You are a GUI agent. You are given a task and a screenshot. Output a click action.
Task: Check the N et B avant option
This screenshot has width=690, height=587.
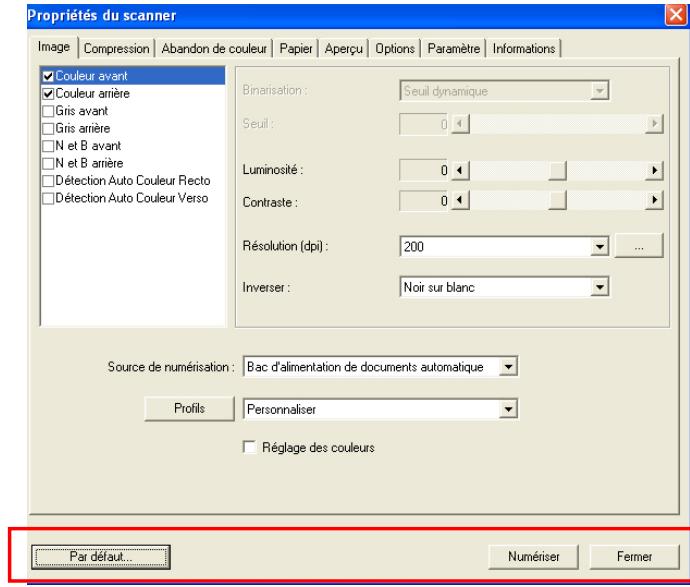48,146
